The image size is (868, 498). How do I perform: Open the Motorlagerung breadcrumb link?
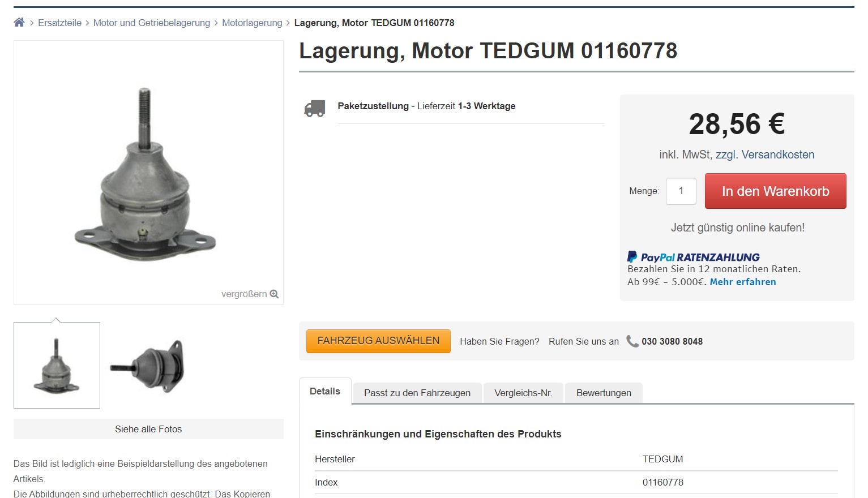point(252,23)
